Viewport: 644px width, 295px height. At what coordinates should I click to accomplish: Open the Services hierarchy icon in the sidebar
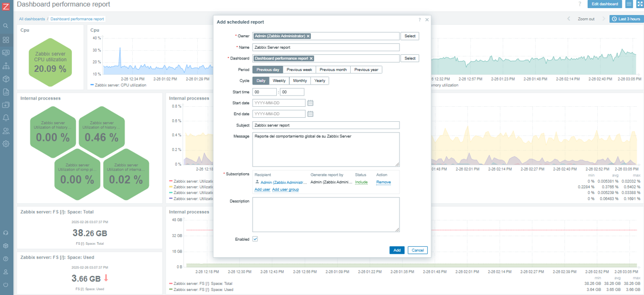pos(6,66)
